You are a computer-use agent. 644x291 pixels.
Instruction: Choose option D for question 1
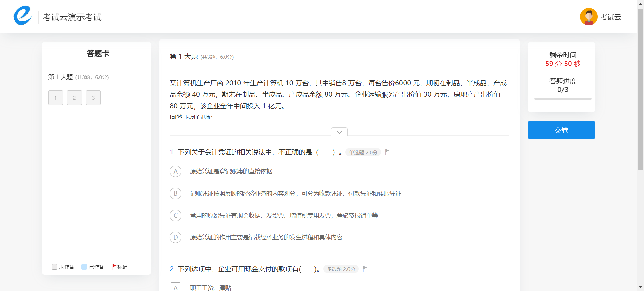click(175, 237)
